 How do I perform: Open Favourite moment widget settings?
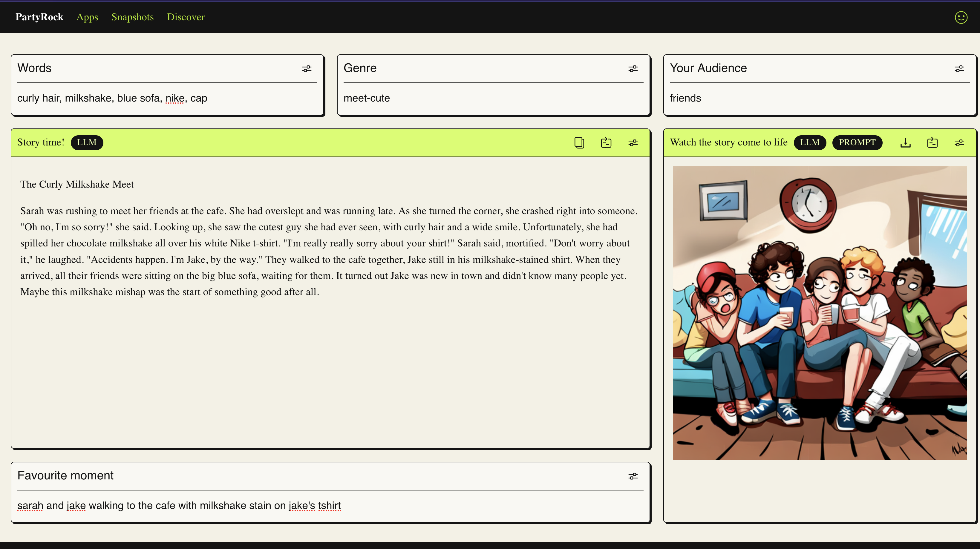click(633, 476)
